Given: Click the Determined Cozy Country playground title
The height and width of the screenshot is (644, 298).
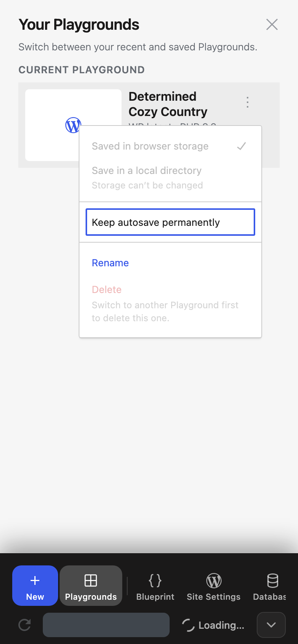Looking at the screenshot, I should [x=168, y=104].
